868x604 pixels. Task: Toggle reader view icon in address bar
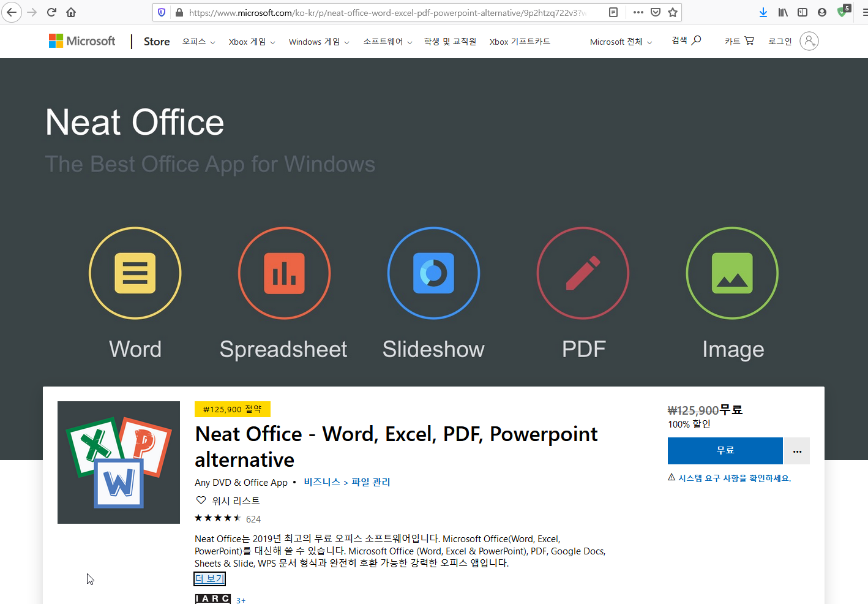[613, 12]
